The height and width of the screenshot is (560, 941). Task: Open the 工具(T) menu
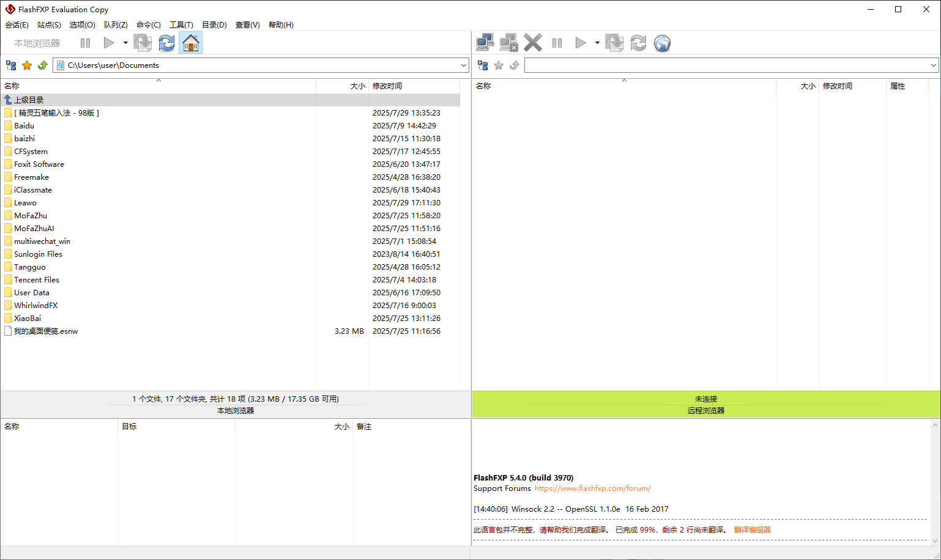click(x=181, y=25)
